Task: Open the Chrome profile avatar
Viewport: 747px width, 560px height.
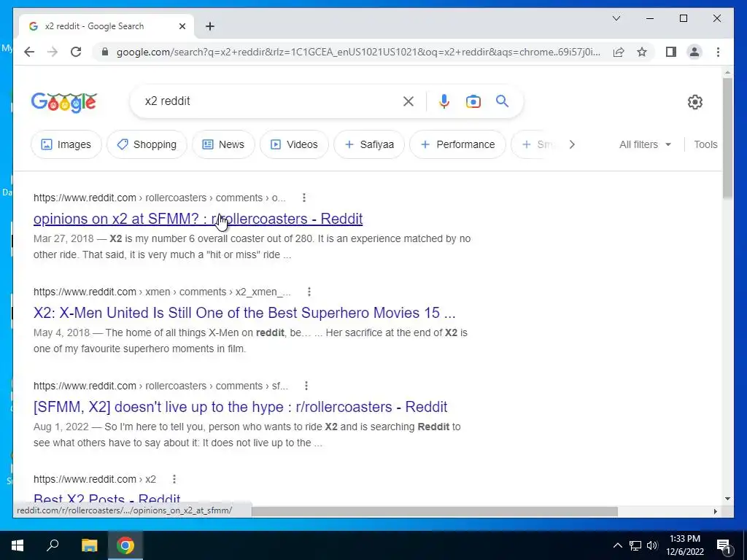Action: click(x=694, y=52)
